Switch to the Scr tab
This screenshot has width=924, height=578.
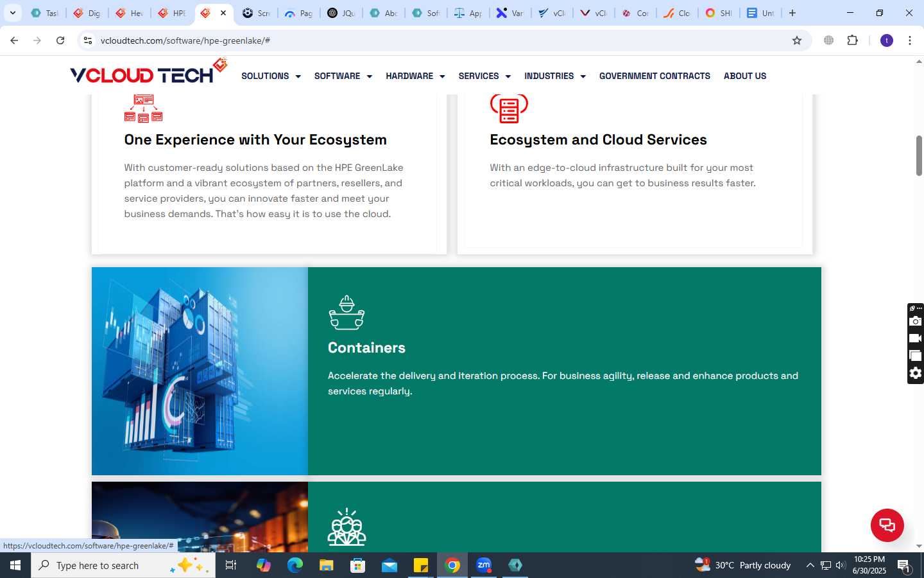[257, 13]
